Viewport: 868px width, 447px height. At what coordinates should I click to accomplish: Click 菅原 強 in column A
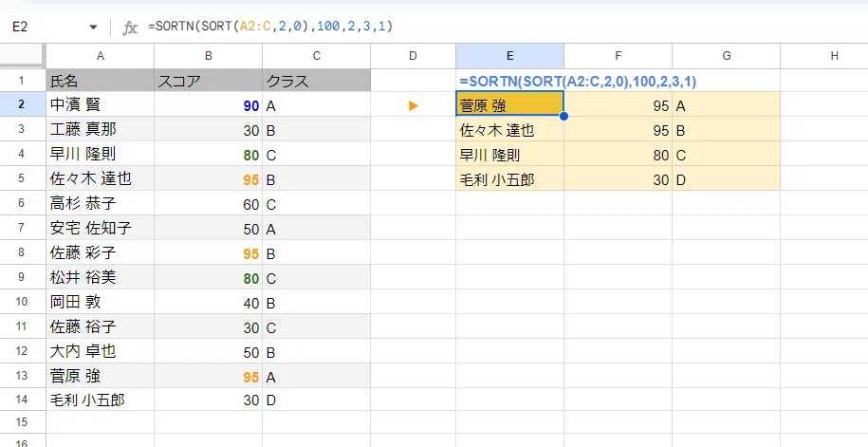(x=101, y=376)
